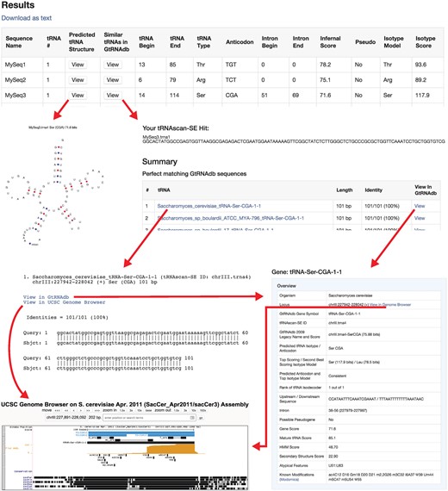Click the Sequence Name column header
This screenshot has height=491, width=448.
(x=19, y=41)
